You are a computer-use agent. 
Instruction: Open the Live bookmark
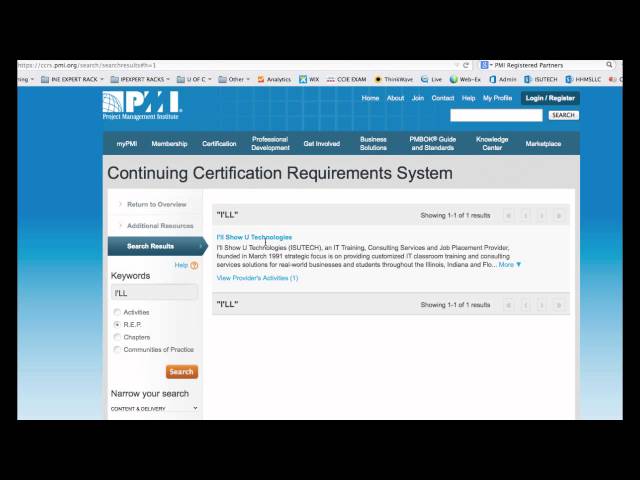431,80
